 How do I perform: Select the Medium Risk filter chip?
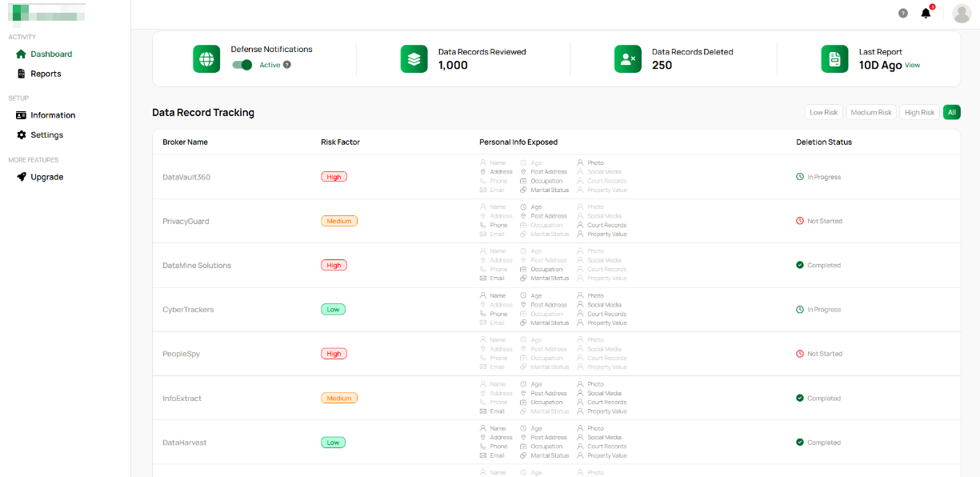pos(871,112)
